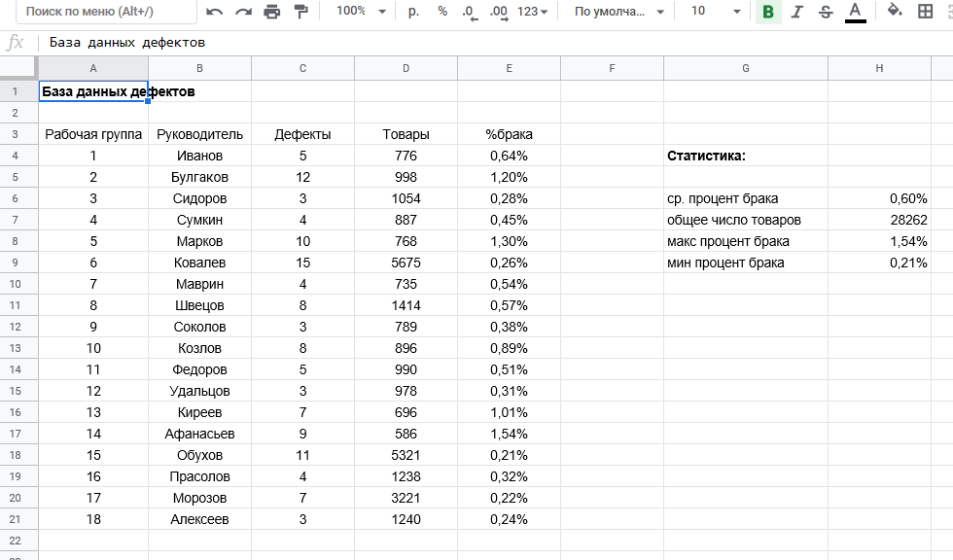Format as currency with the р. button

[414, 12]
